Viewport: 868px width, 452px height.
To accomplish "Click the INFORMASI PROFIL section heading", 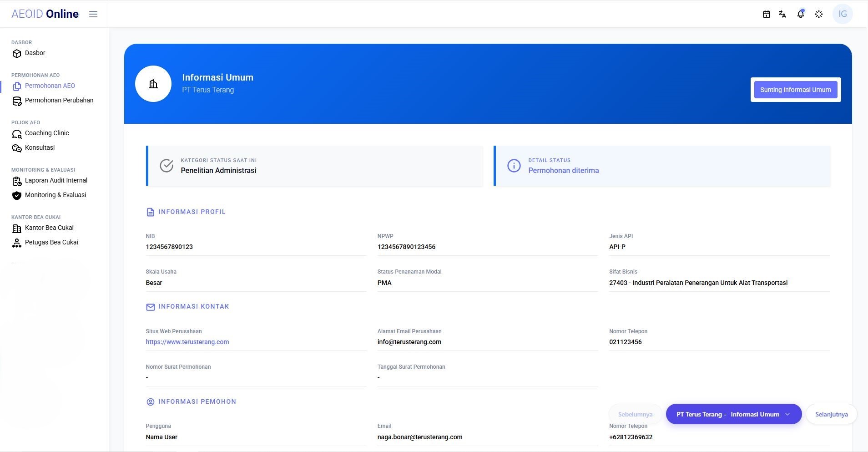I will (192, 212).
